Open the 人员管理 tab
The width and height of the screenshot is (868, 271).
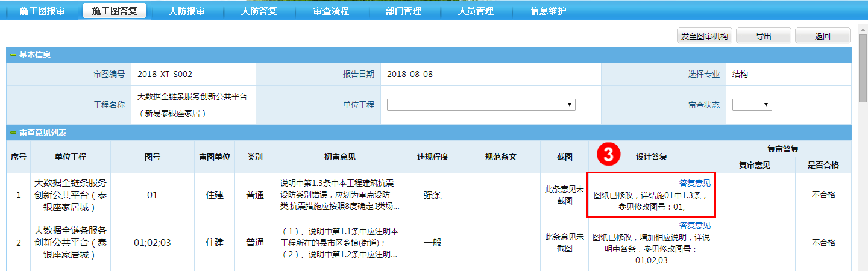click(476, 11)
